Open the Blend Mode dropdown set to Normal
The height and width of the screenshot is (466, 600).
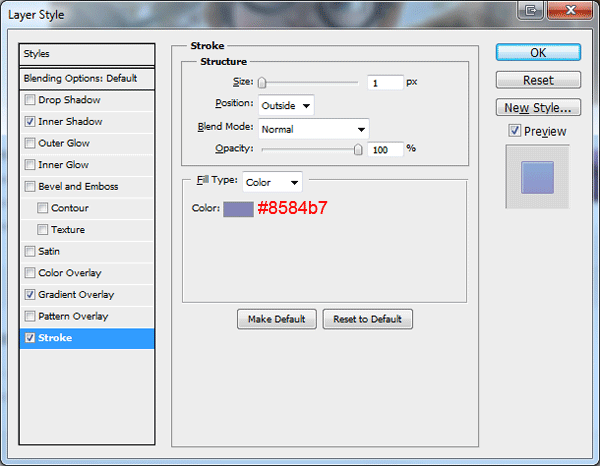pyautogui.click(x=314, y=129)
